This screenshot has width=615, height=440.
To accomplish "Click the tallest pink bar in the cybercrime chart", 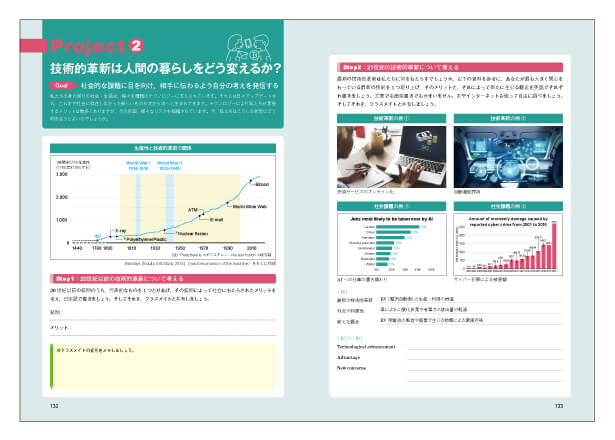I will [x=554, y=247].
